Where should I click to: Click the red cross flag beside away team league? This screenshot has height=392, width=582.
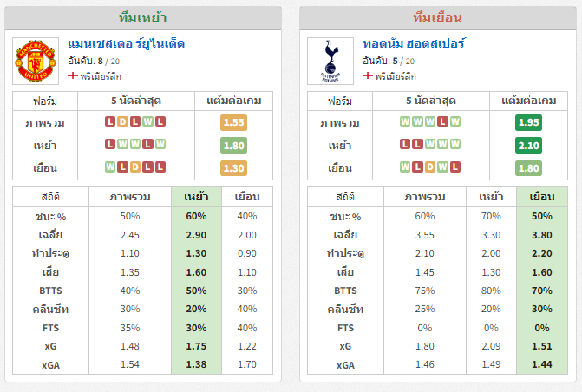[368, 75]
